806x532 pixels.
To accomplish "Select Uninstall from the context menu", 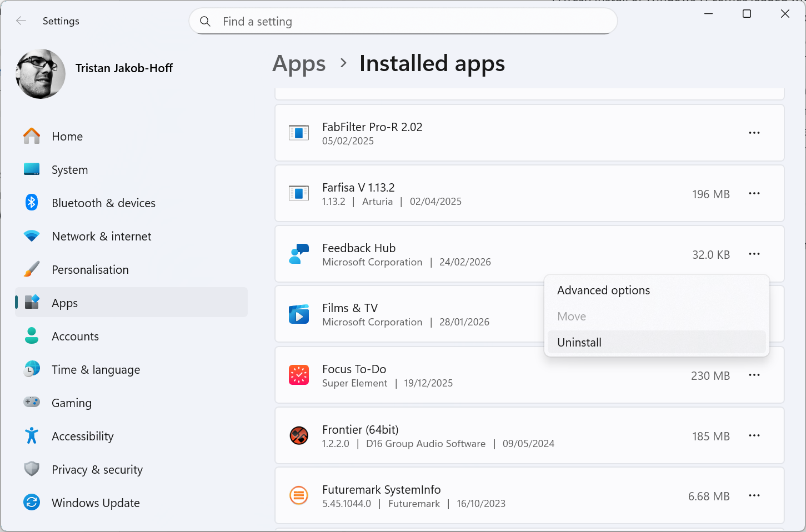I will pos(579,343).
